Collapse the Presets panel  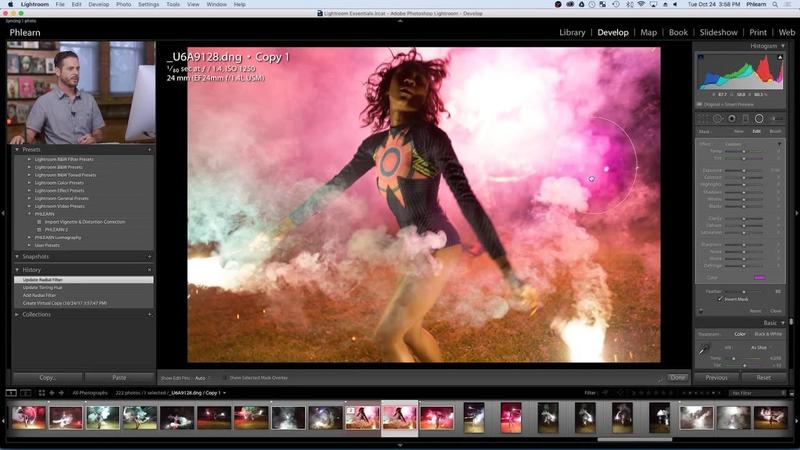(17, 149)
